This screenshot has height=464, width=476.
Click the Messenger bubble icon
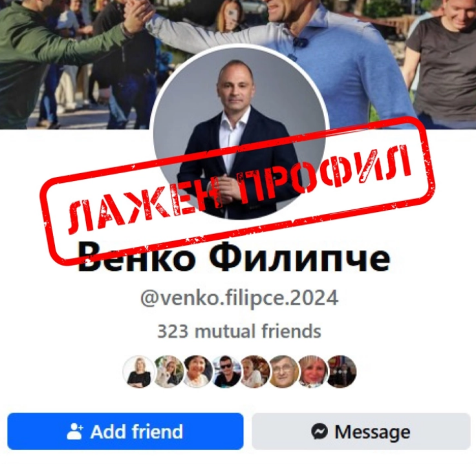[319, 431]
